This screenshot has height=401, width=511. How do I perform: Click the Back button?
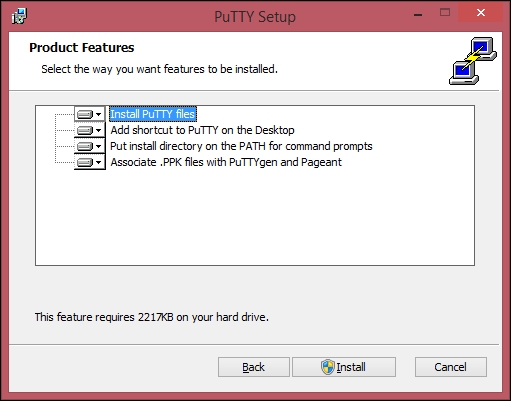click(x=254, y=367)
